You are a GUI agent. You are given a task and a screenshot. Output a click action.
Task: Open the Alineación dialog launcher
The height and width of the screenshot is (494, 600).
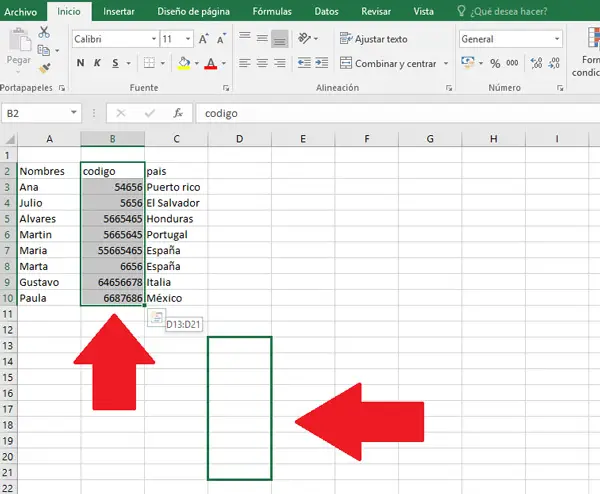point(448,88)
